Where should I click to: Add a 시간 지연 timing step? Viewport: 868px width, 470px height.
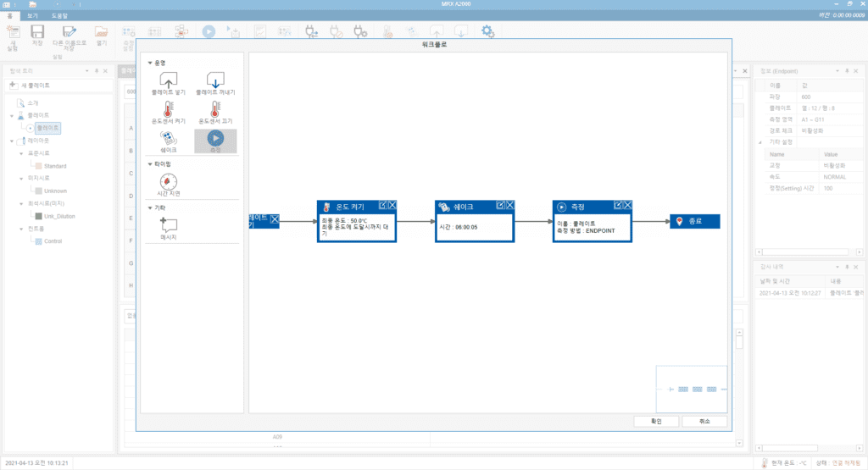[168, 181]
